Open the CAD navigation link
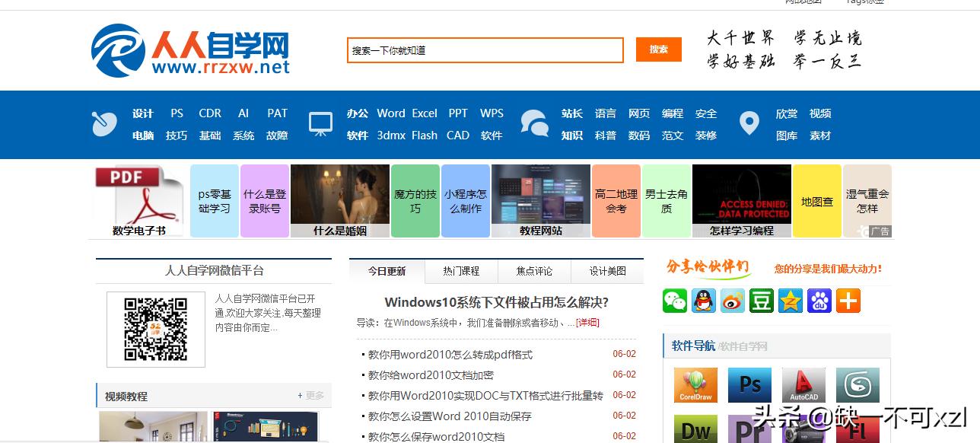The width and height of the screenshot is (980, 443). pyautogui.click(x=458, y=135)
